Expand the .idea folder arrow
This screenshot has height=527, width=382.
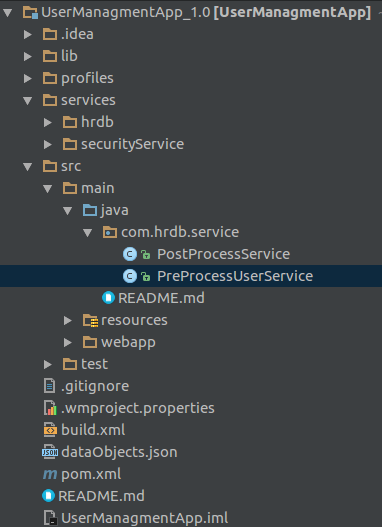28,34
